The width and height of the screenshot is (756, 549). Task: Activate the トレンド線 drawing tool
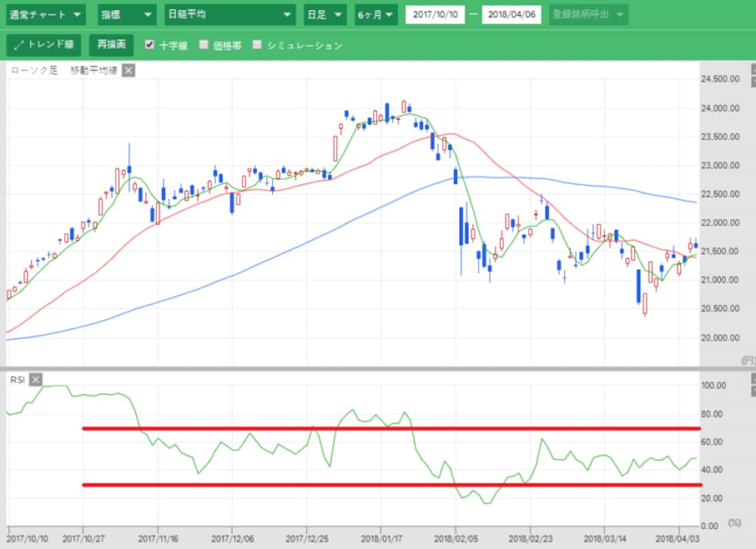click(44, 45)
